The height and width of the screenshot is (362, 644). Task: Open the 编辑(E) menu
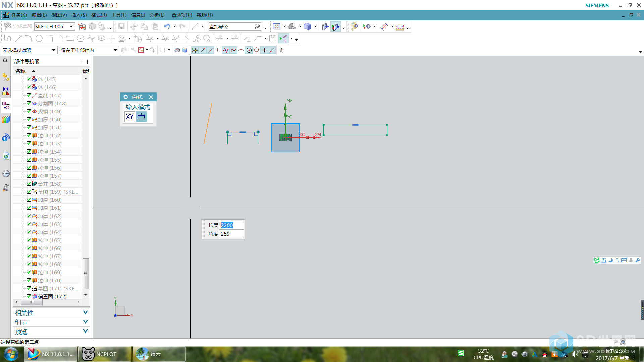39,15
